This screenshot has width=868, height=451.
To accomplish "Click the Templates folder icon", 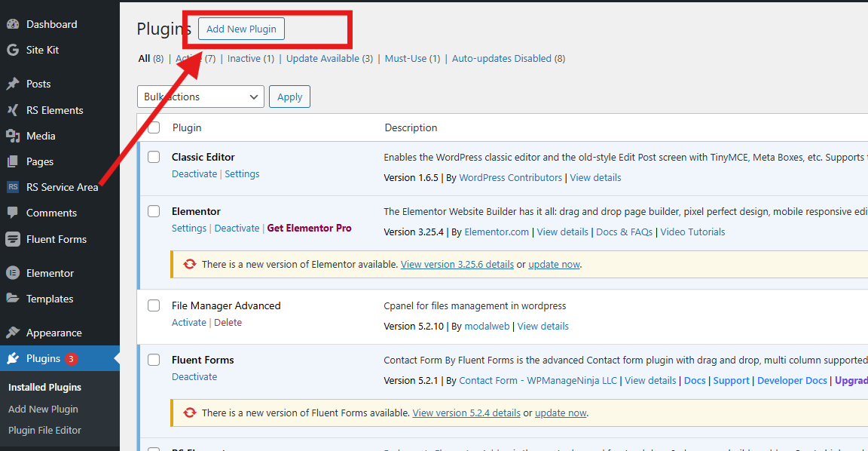I will point(13,299).
